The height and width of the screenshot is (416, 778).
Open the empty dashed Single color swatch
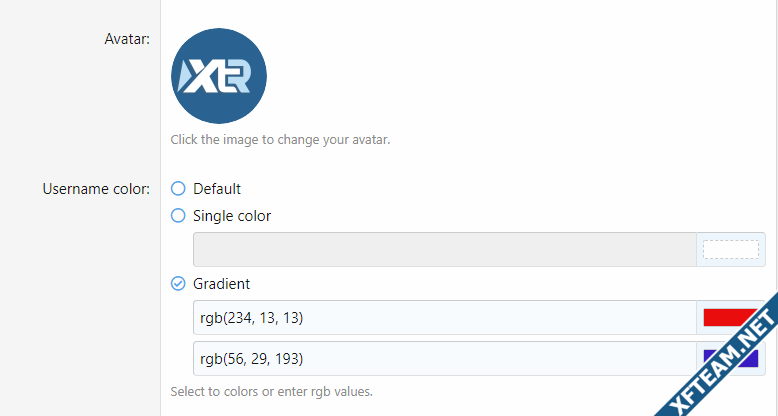pyautogui.click(x=731, y=249)
